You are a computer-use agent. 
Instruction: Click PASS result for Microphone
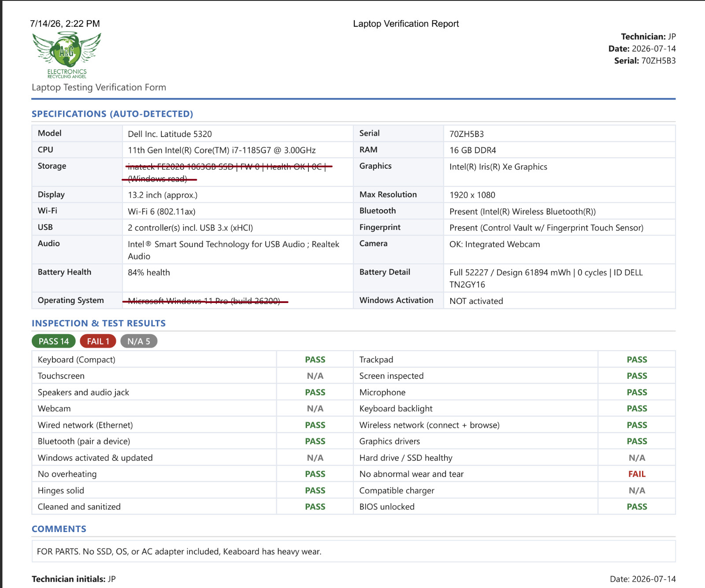click(x=637, y=392)
